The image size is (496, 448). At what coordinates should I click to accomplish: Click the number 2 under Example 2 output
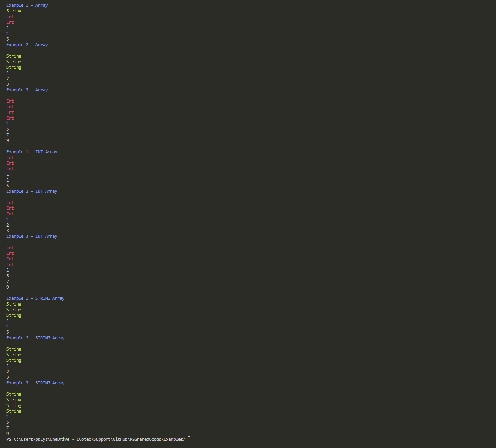pos(7,78)
